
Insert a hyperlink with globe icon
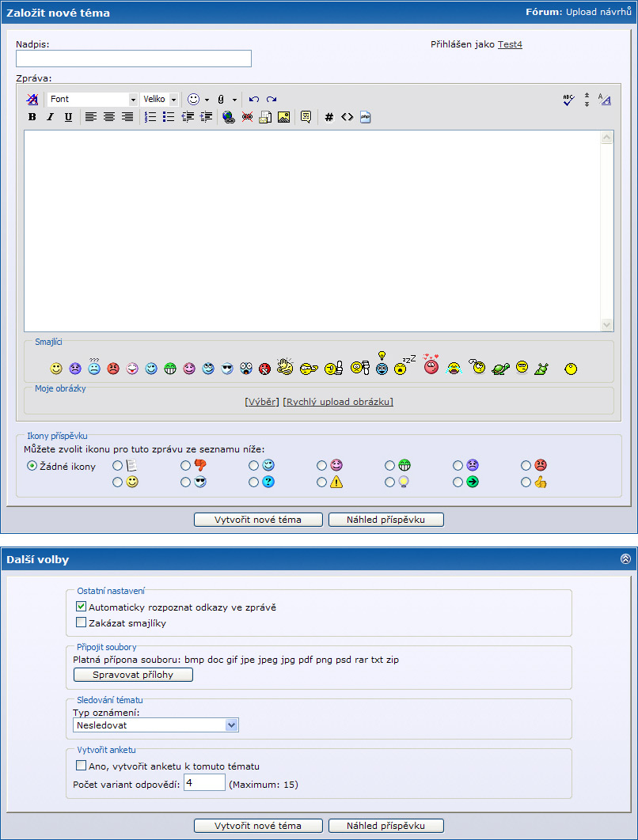pos(229,117)
